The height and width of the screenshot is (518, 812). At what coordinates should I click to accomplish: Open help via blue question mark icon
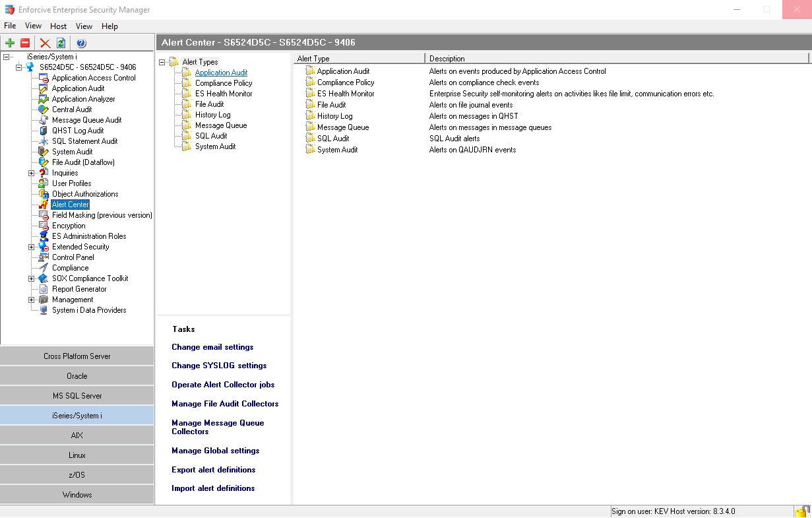[x=81, y=44]
